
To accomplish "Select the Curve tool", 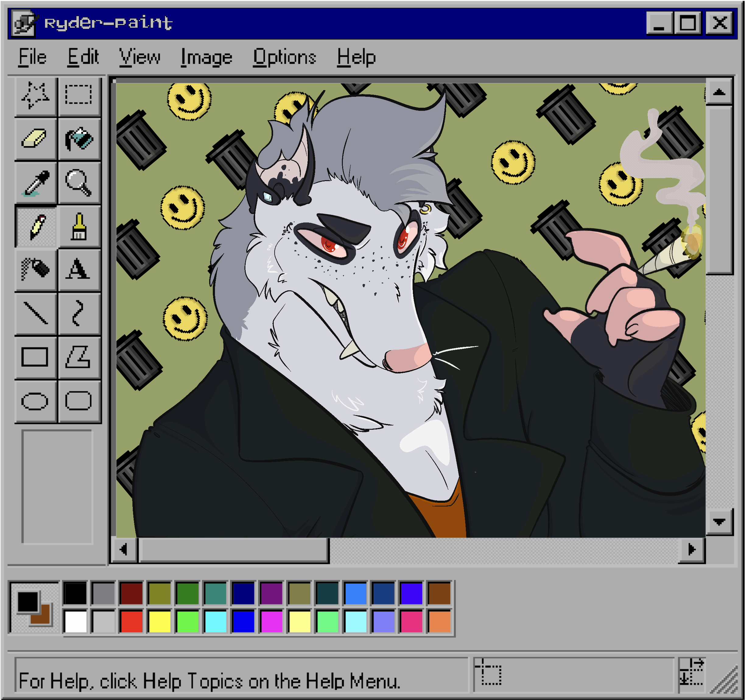I will click(79, 313).
